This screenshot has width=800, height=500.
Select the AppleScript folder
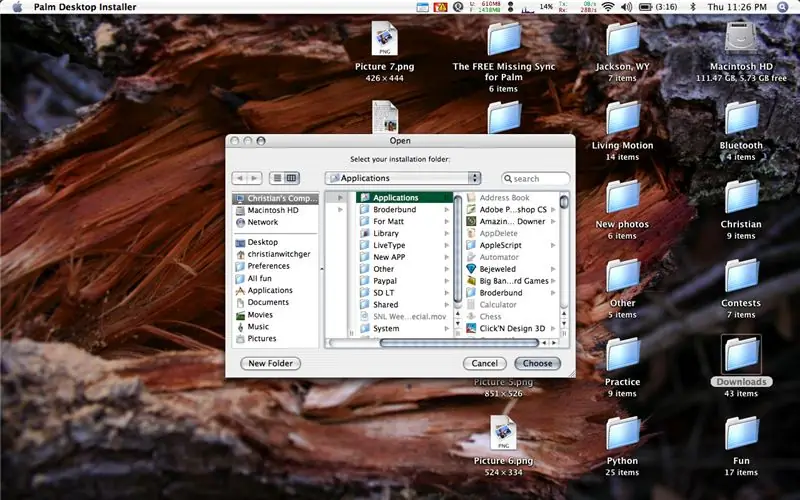point(511,245)
